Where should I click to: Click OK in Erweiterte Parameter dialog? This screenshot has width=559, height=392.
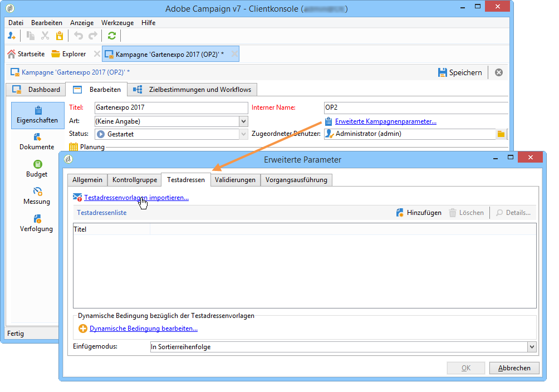click(466, 367)
